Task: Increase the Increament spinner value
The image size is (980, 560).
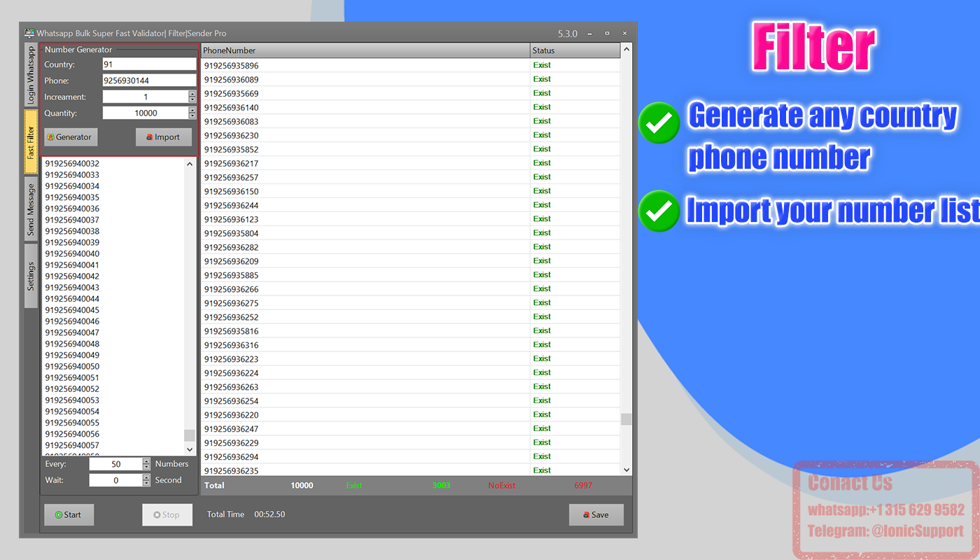Action: click(x=192, y=94)
